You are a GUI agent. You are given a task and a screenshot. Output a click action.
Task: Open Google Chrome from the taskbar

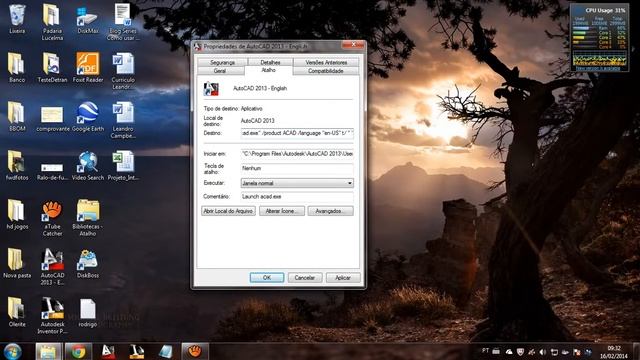click(78, 351)
